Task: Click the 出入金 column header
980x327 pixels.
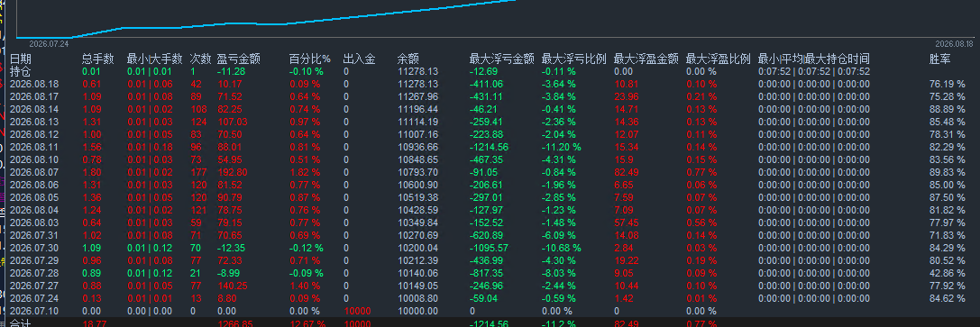Action: (360, 59)
